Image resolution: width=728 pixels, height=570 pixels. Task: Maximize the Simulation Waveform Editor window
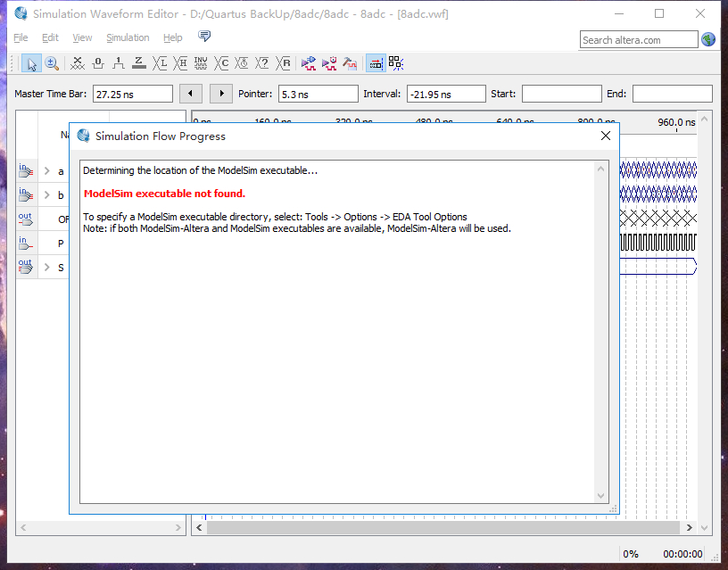[x=659, y=13]
